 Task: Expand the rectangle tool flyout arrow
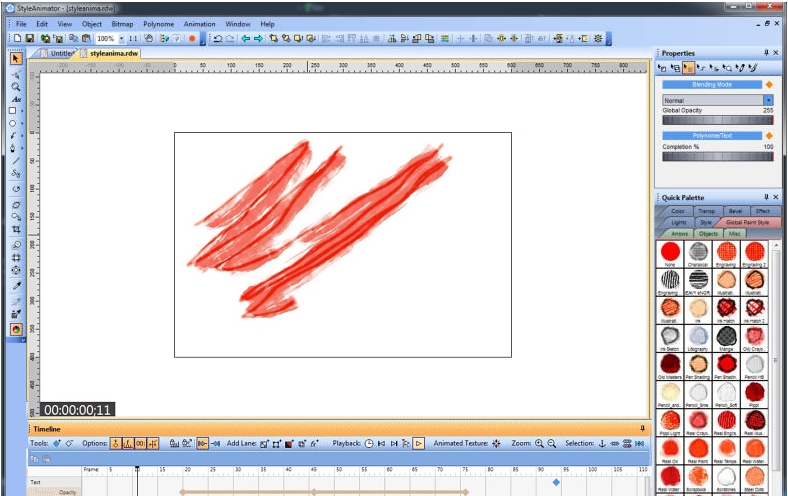pyautogui.click(x=22, y=111)
